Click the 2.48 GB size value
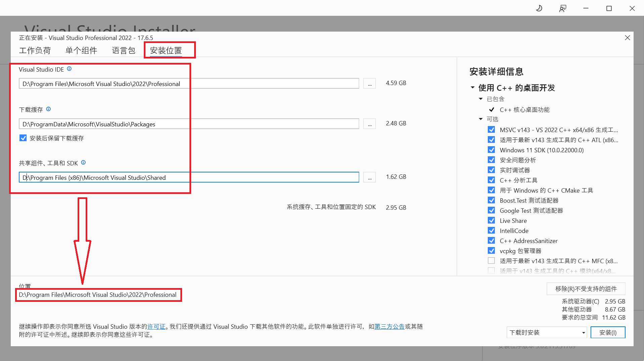The image size is (644, 361). pos(396,123)
